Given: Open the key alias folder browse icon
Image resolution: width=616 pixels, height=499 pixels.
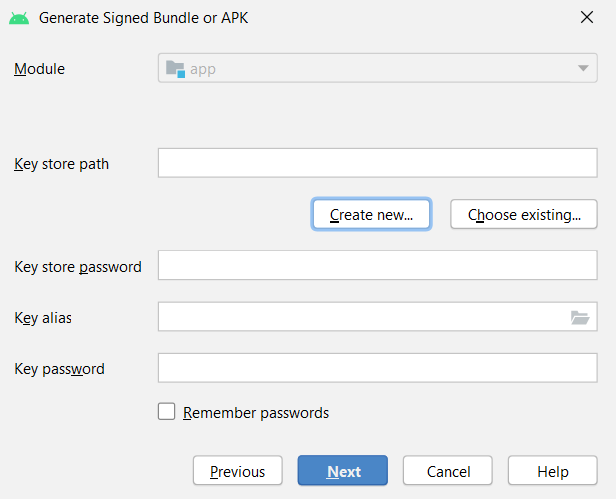Looking at the screenshot, I should coord(580,318).
